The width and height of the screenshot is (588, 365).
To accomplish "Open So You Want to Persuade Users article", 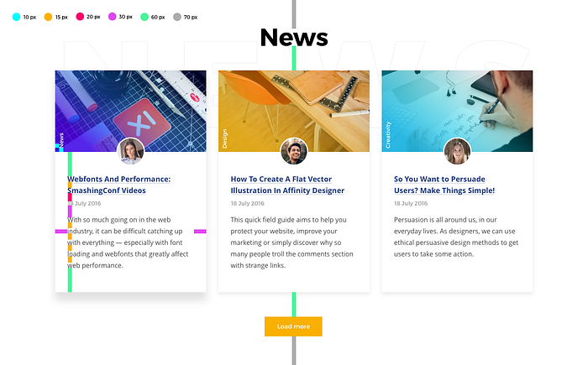I will (x=444, y=185).
